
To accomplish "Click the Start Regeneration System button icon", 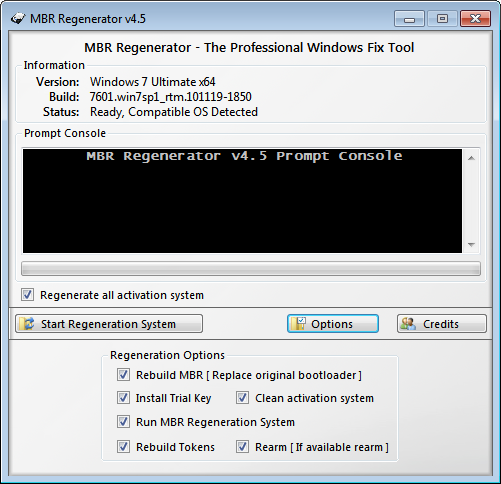I will [x=27, y=324].
